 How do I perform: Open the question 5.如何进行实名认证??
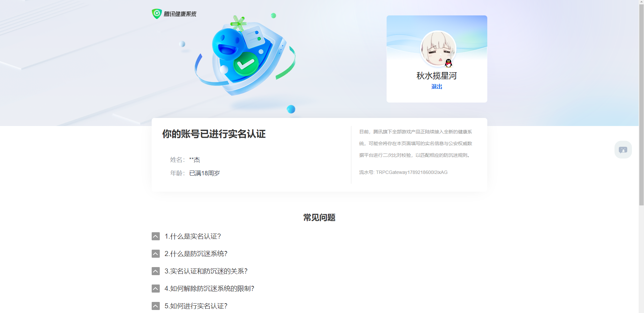[x=196, y=306]
